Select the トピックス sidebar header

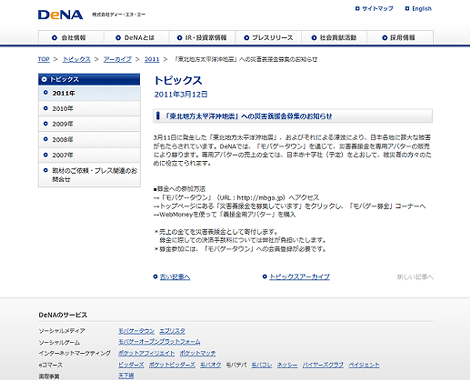pos(89,79)
